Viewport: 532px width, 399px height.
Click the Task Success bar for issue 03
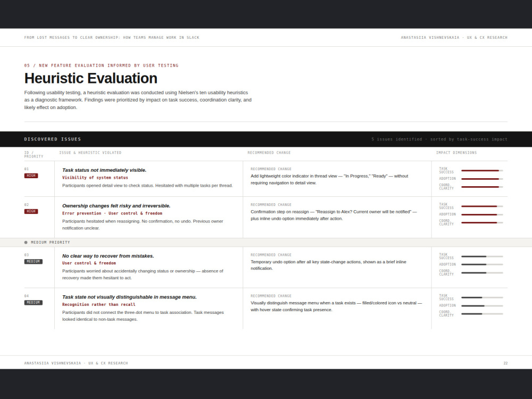tap(482, 256)
